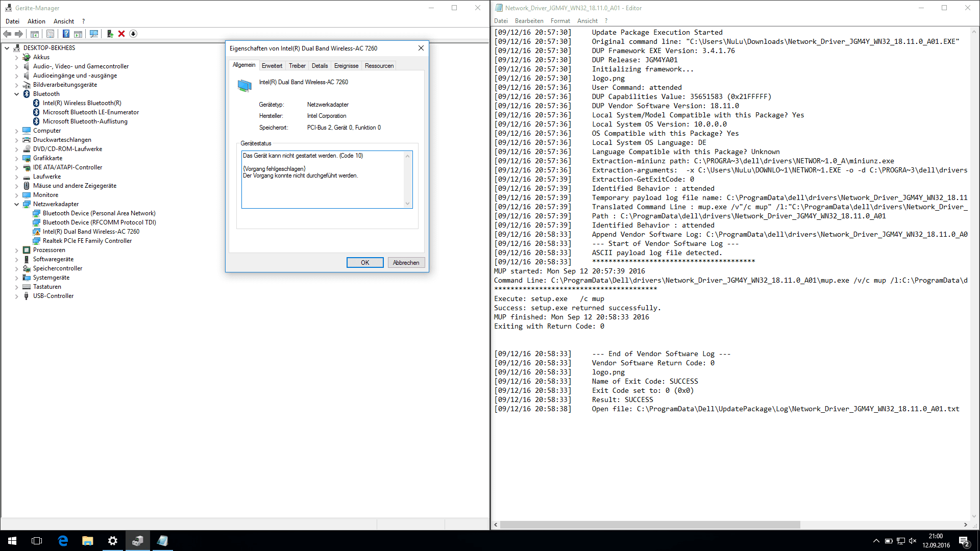The width and height of the screenshot is (980, 551).
Task: Click the Gerätestatus scrollbar down arrow
Action: coord(407,204)
